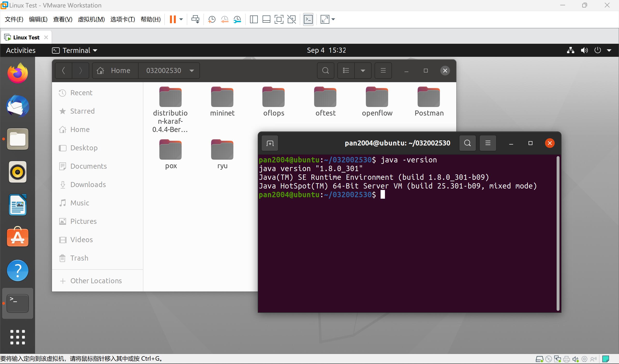Image resolution: width=619 pixels, height=364 pixels.
Task: Open the 虚拟机(M) menu
Action: (x=91, y=19)
